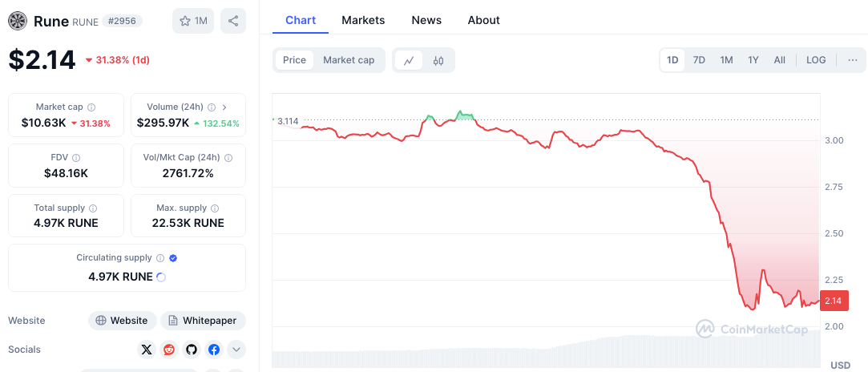The image size is (868, 372).
Task: Open the Facebook social link
Action: tap(214, 350)
